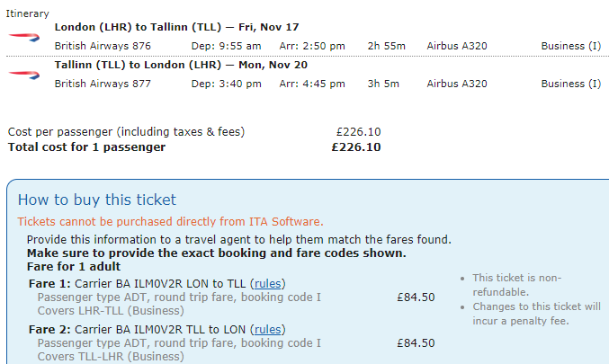Click the British Airways 877 flight number
The width and height of the screenshot is (609, 364).
pyautogui.click(x=103, y=84)
